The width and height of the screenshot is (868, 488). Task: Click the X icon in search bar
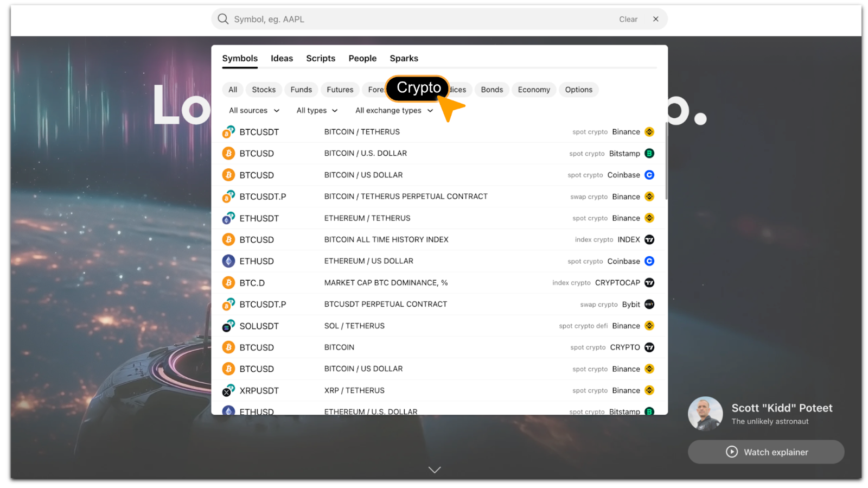(x=655, y=19)
